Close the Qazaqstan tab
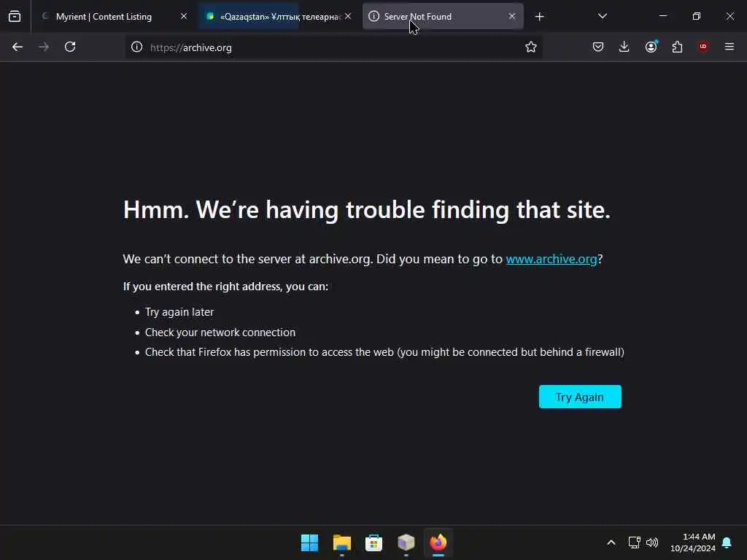Viewport: 747px width, 560px height. click(348, 16)
